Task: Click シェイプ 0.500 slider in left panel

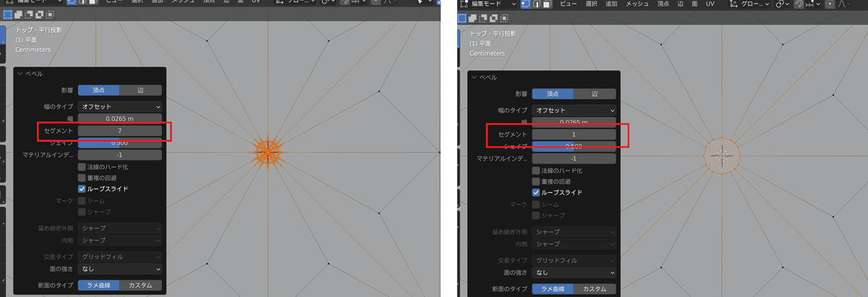Action: pyautogui.click(x=120, y=143)
